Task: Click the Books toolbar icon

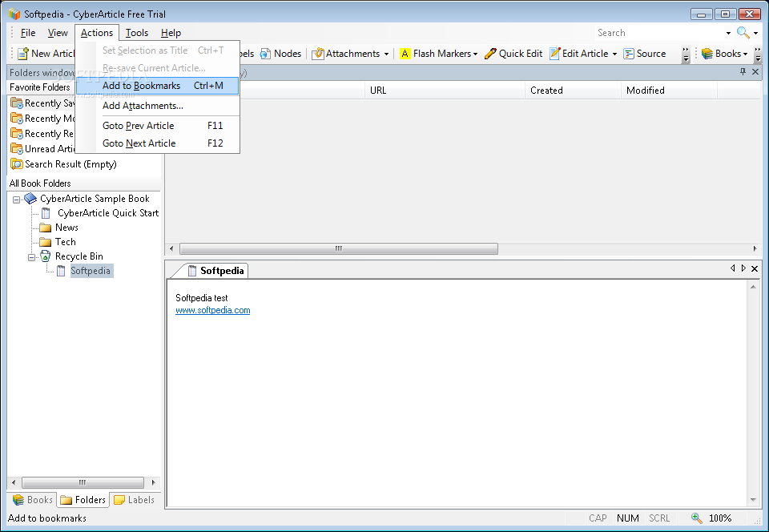Action: point(707,54)
